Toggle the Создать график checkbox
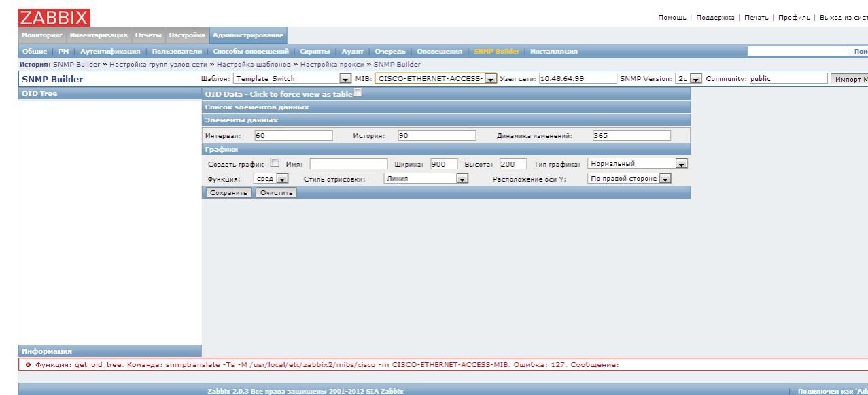 pyautogui.click(x=275, y=163)
